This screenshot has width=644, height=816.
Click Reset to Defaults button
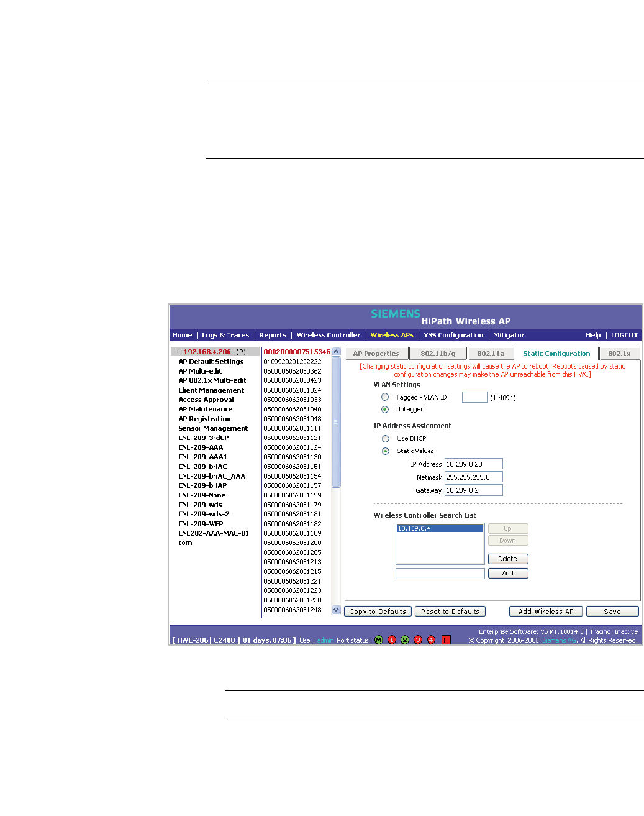point(450,612)
